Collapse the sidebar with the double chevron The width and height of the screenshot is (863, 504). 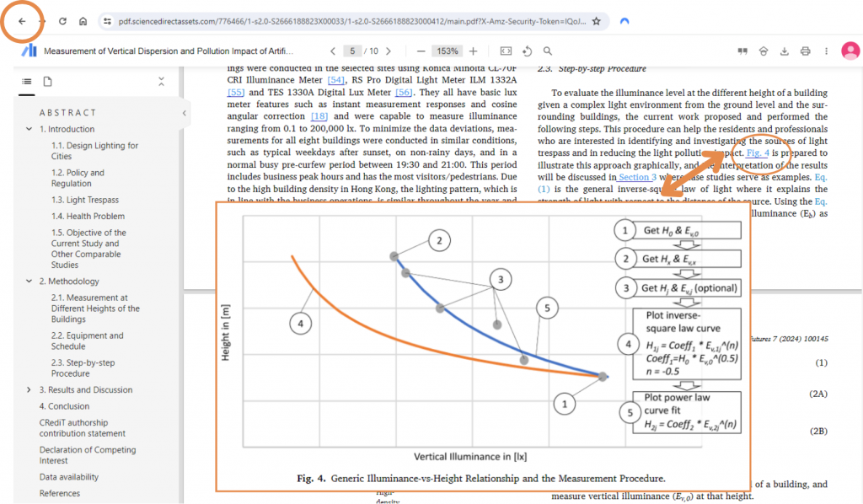159,82
